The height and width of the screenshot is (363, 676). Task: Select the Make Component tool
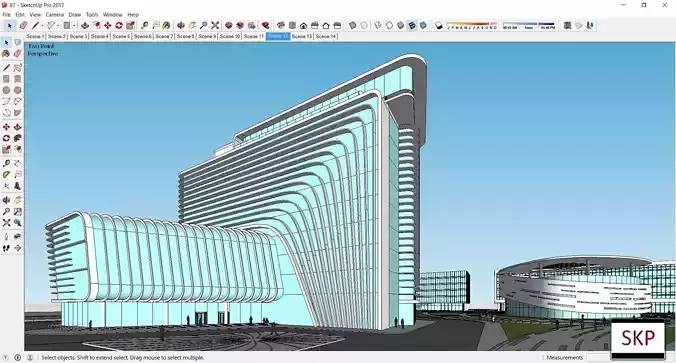pos(17,42)
